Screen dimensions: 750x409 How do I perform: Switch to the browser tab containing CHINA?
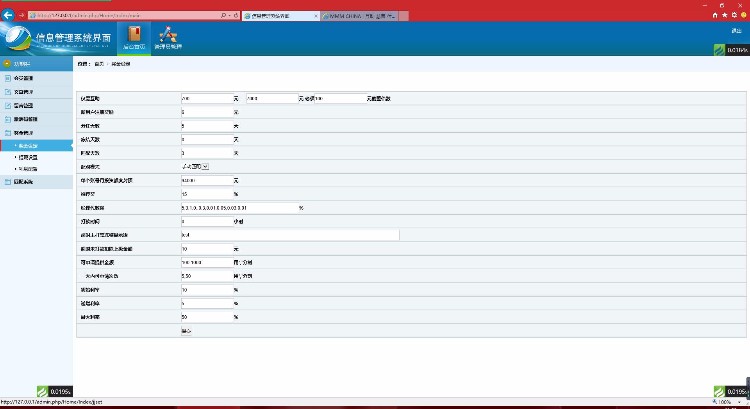tap(360, 16)
